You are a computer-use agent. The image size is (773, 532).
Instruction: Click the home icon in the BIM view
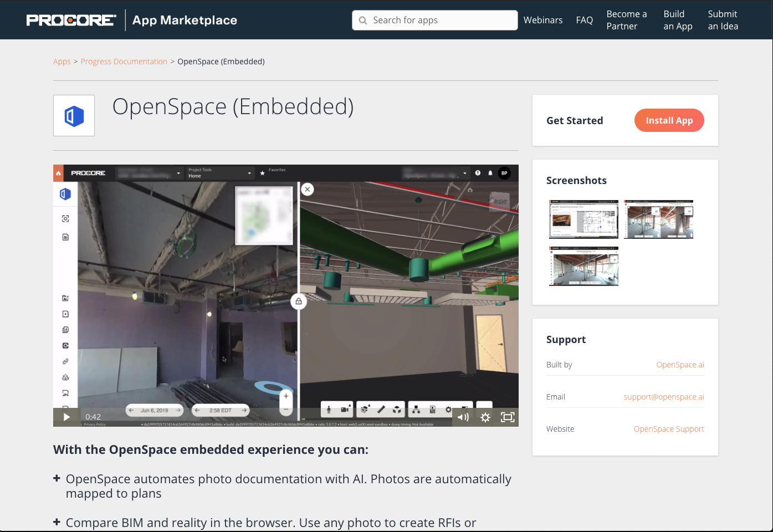coord(470,190)
